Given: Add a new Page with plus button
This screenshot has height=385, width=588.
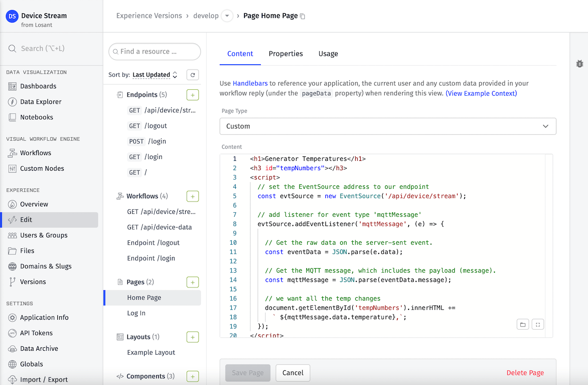Looking at the screenshot, I should click(193, 282).
